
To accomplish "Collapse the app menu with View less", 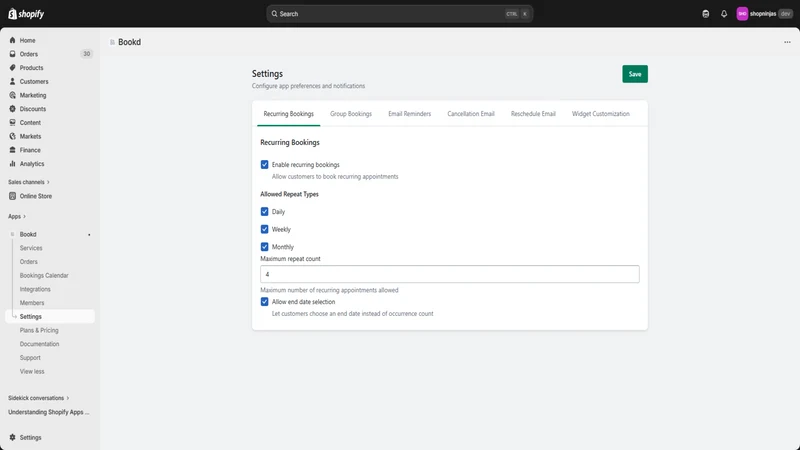I will (32, 372).
